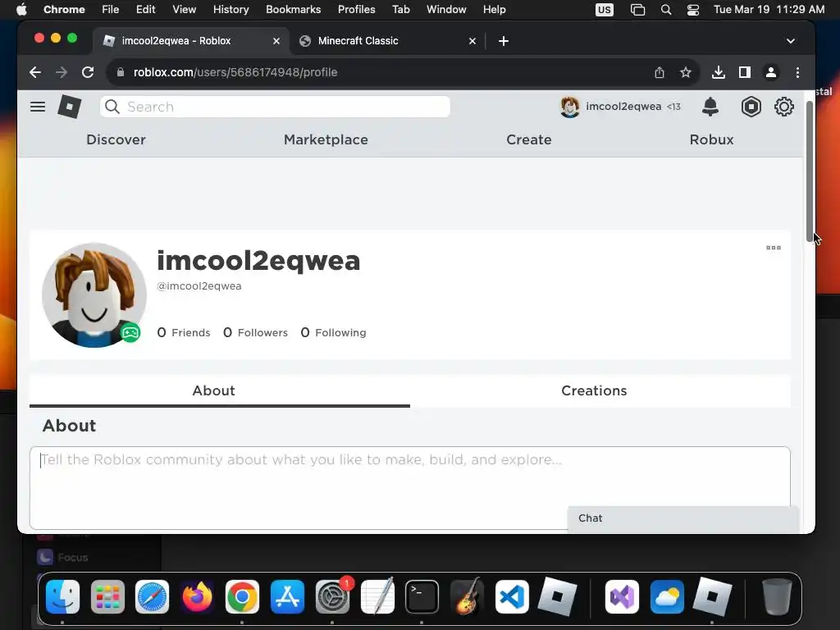This screenshot has width=840, height=630.
Task: Launch GarageBand from the dock
Action: (467, 596)
